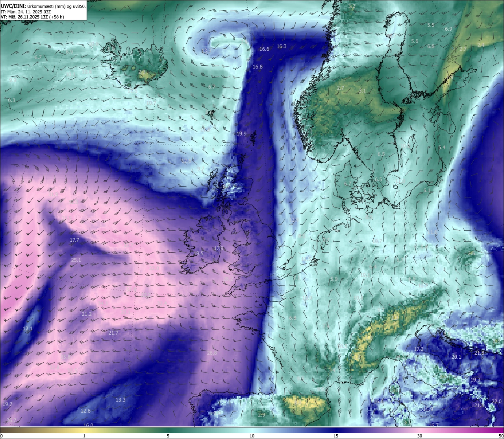This screenshot has height=439, width=504.
Task: Click the 3.2 value over northern Norway
Action: (352, 6)
